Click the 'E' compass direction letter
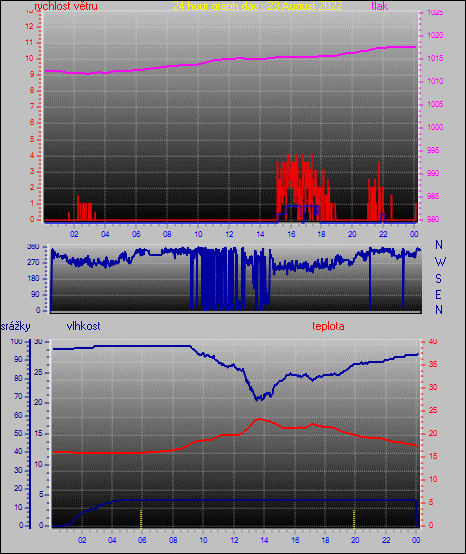 (x=438, y=295)
